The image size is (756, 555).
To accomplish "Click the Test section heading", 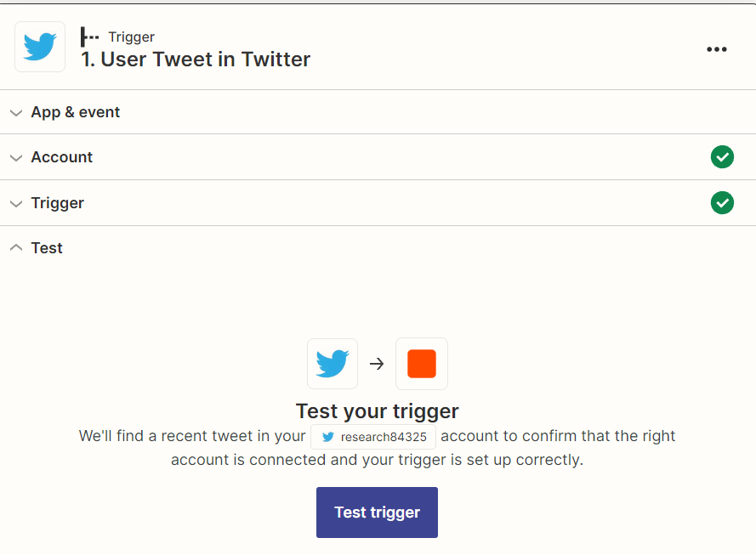I will click(47, 248).
